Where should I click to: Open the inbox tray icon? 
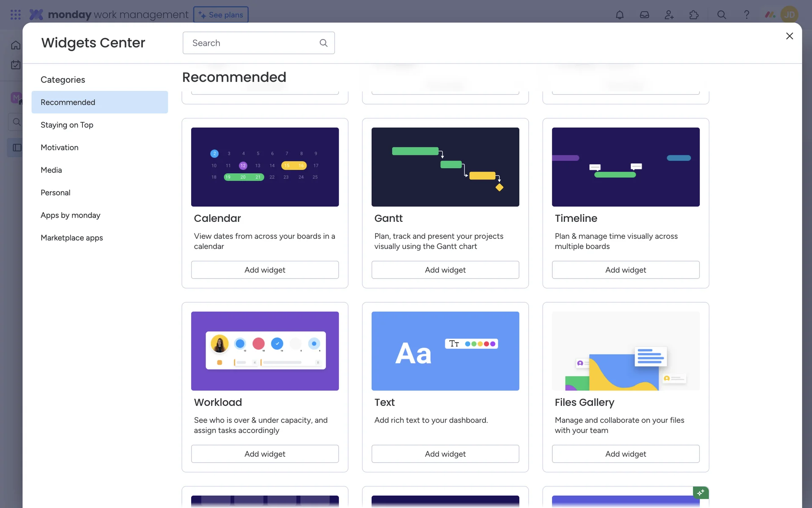pyautogui.click(x=644, y=15)
